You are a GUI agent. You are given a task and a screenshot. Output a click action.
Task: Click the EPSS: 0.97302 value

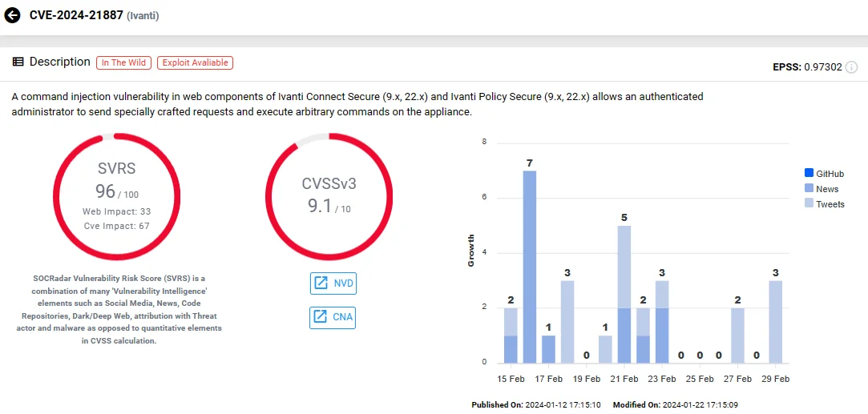(x=808, y=67)
